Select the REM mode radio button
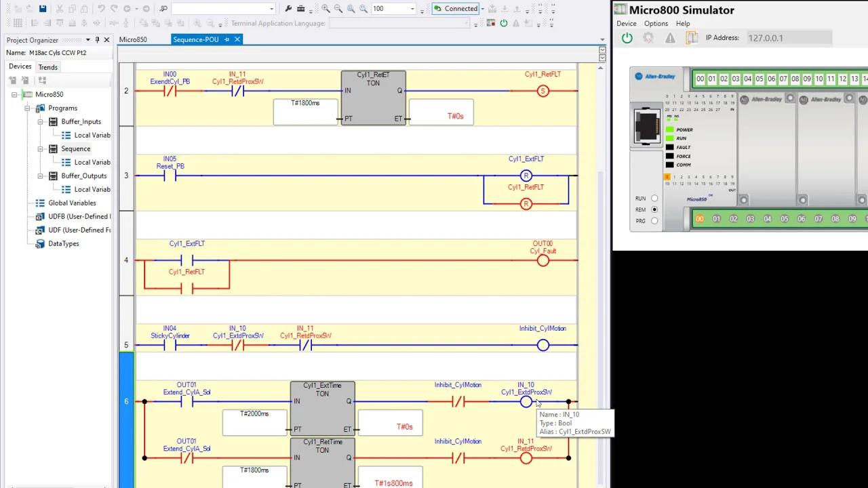 pyautogui.click(x=654, y=209)
